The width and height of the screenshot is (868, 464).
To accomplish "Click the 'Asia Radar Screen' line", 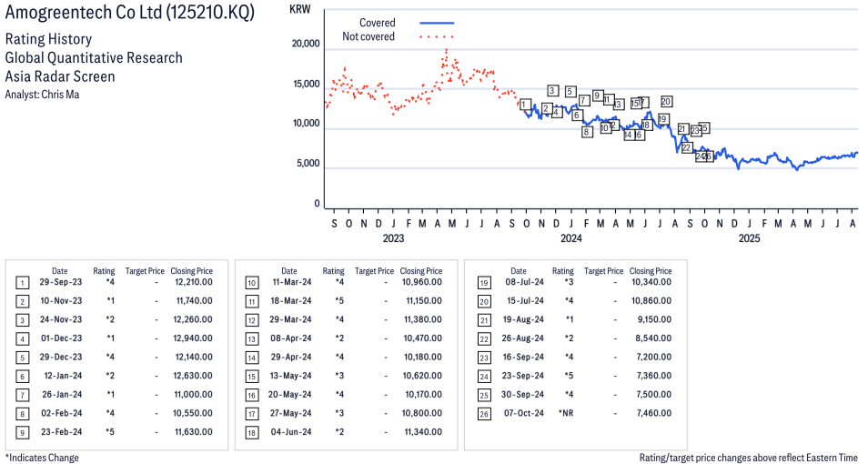I will 60,76.
